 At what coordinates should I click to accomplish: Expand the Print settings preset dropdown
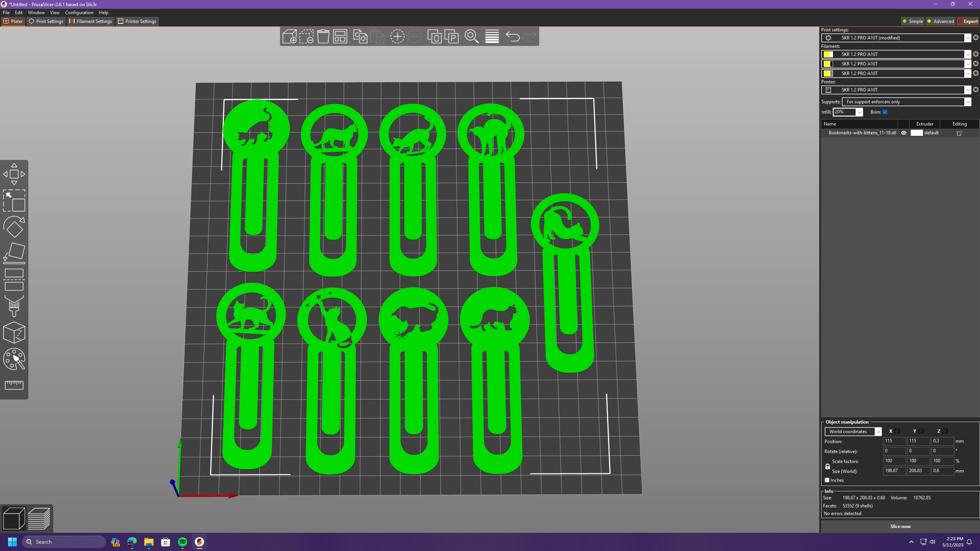(967, 38)
